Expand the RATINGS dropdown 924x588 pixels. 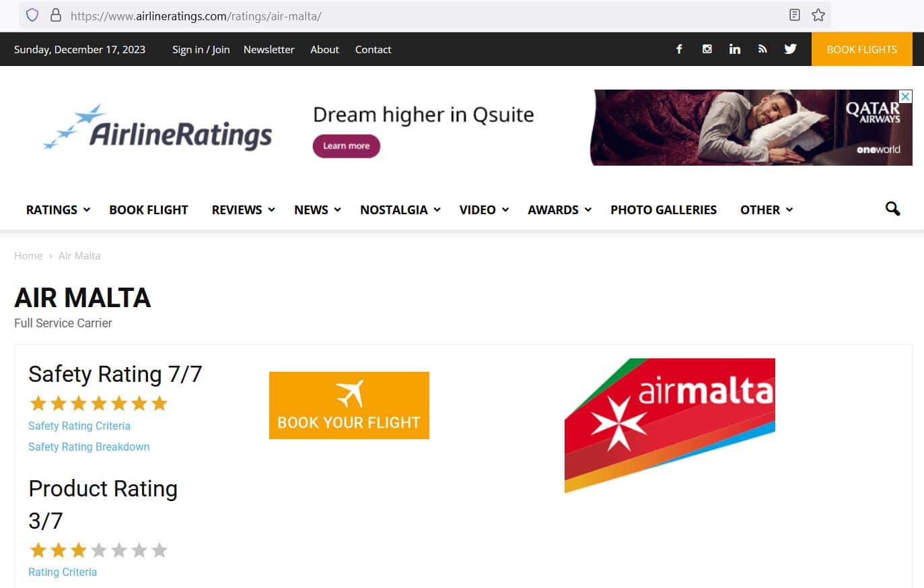click(x=51, y=209)
